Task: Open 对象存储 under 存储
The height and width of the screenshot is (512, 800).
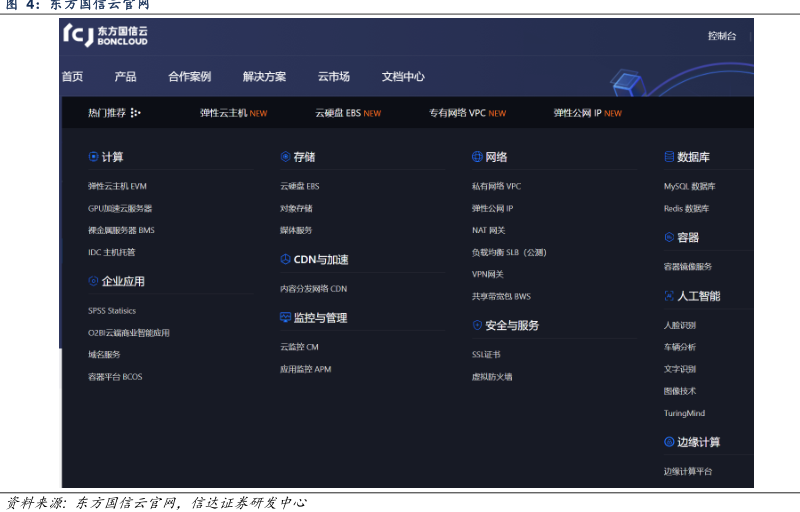Action: [296, 208]
